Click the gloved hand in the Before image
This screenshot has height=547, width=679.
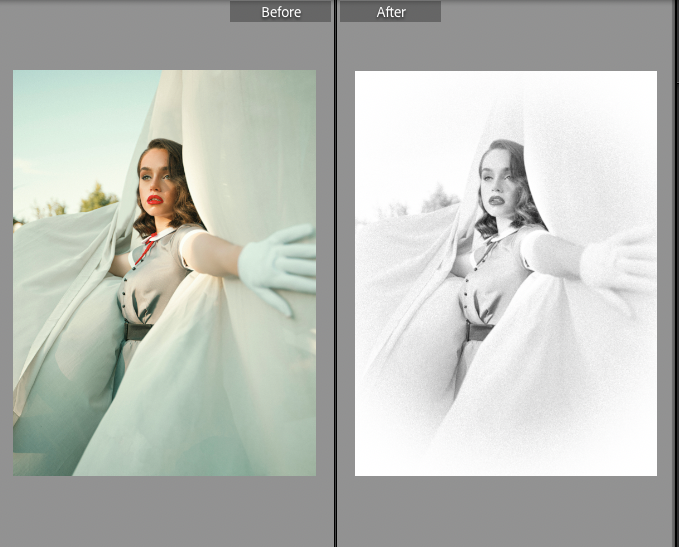[x=281, y=259]
